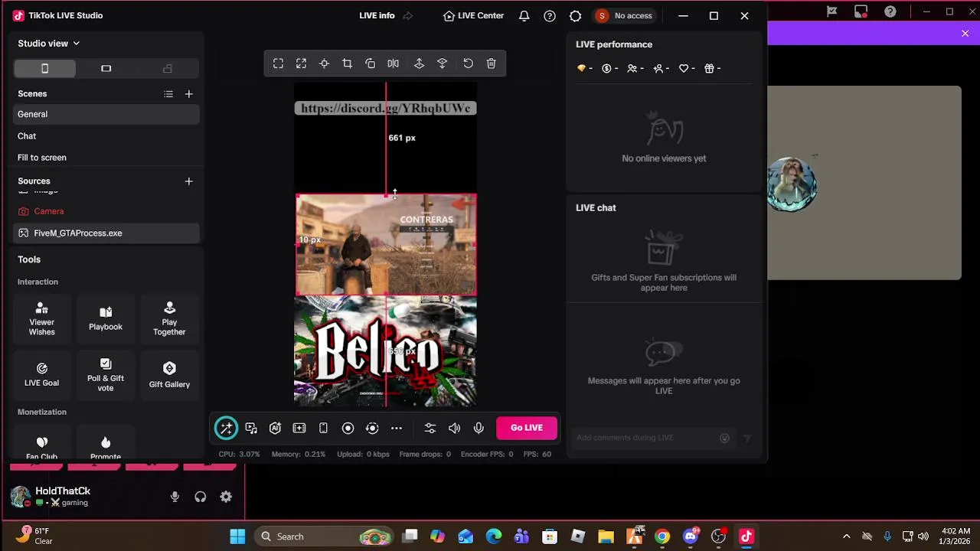Open more options ellipsis in bottom toolbar
The height and width of the screenshot is (551, 980).
coord(397,428)
